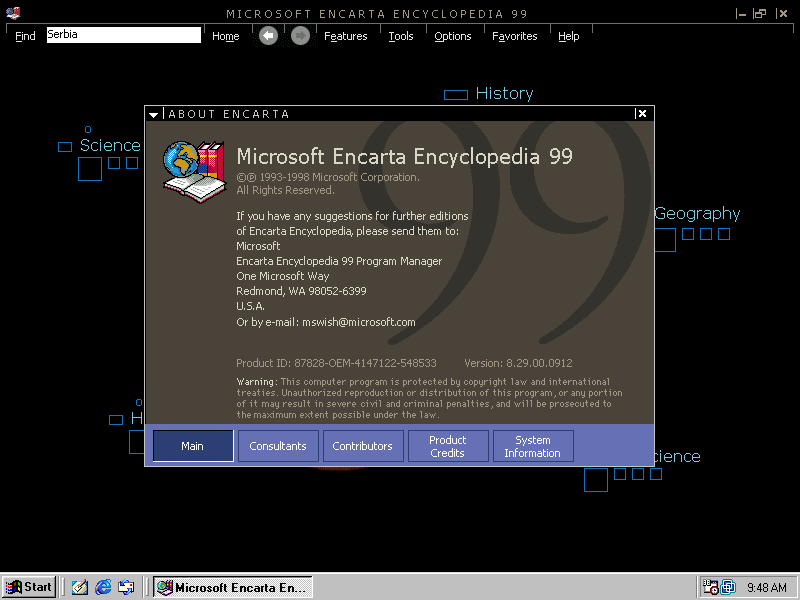
Task: Click the back navigation arrow
Action: 268,36
